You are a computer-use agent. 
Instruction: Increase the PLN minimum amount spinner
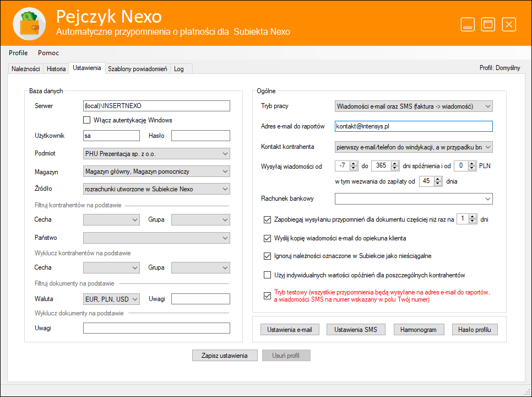[472, 163]
